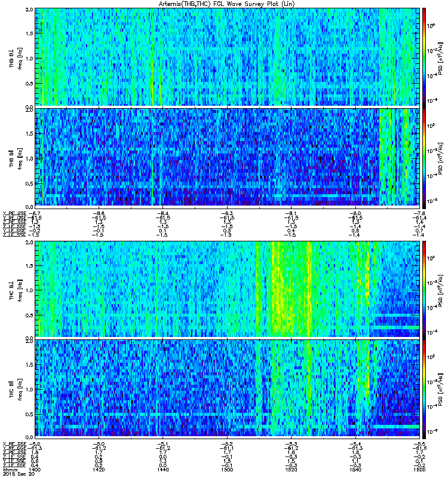Click the '-7.8' X_RE_GSE value under THB panels
The width and height of the screenshot is (448, 478).
[x=419, y=213]
